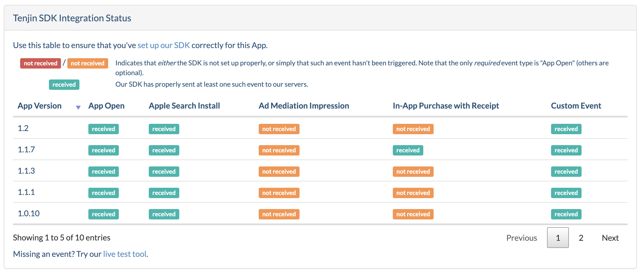644x275 pixels.
Task: Click App Open received badge for 1.1.1
Action: click(104, 193)
